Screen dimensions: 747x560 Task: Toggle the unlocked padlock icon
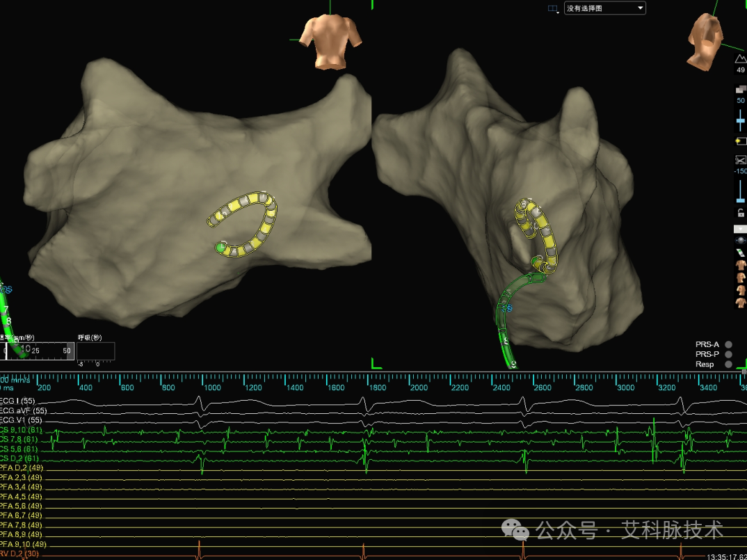click(x=741, y=213)
